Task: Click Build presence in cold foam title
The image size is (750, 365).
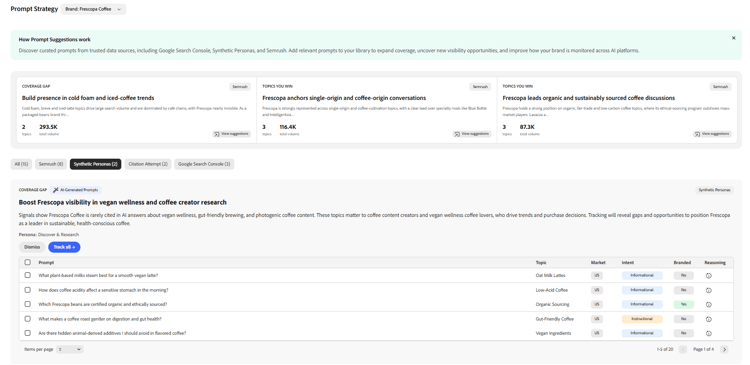Action: point(88,98)
